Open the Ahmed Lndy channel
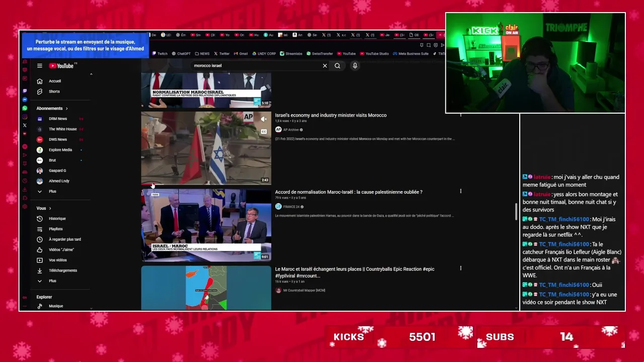 (59, 181)
